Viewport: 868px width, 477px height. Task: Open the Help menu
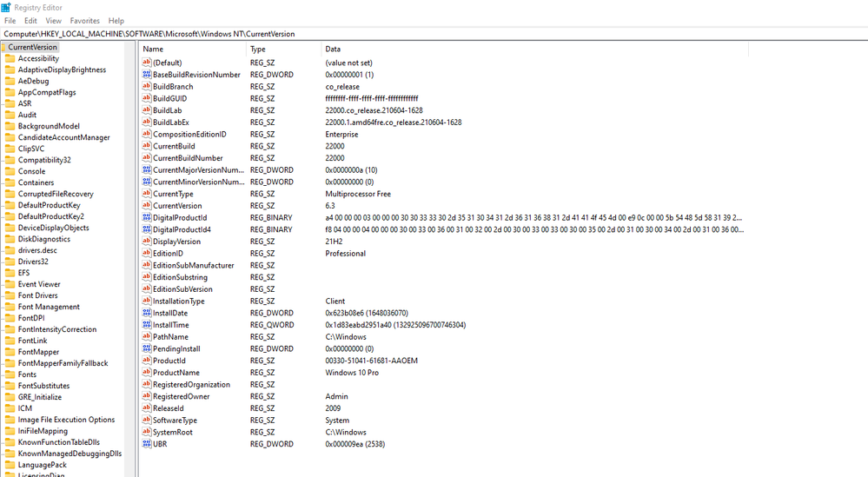(x=116, y=21)
